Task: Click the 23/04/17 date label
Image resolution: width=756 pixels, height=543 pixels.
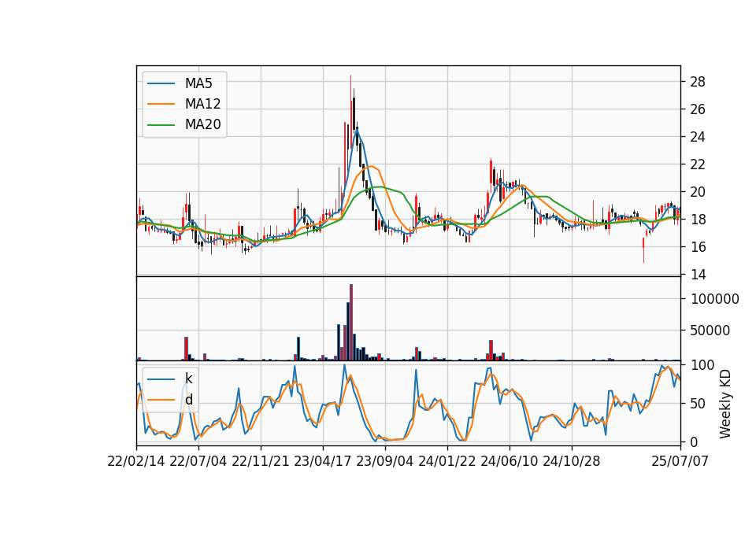Action: 323,461
